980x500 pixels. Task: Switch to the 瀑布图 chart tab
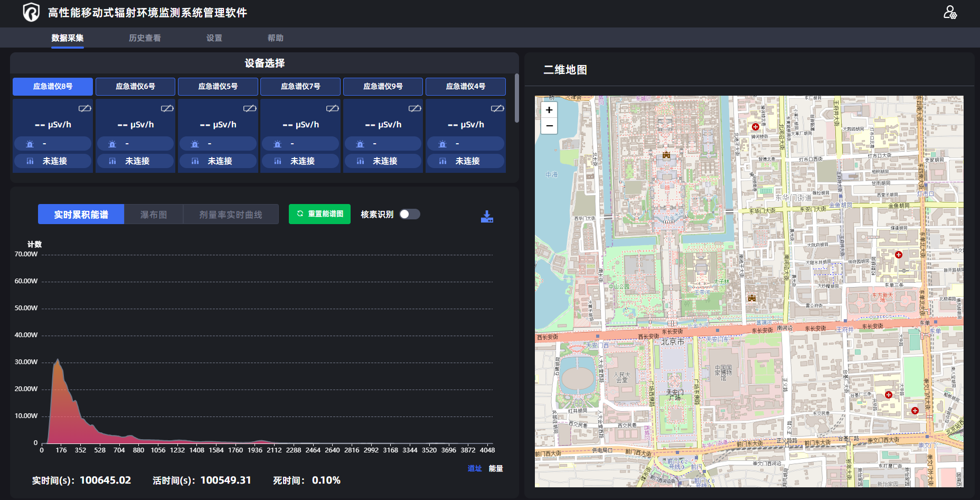click(154, 215)
